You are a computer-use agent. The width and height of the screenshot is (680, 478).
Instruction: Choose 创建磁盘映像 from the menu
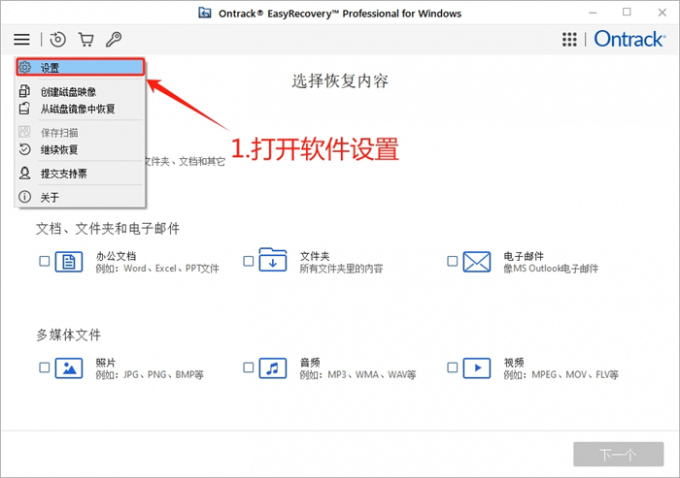pos(80,92)
